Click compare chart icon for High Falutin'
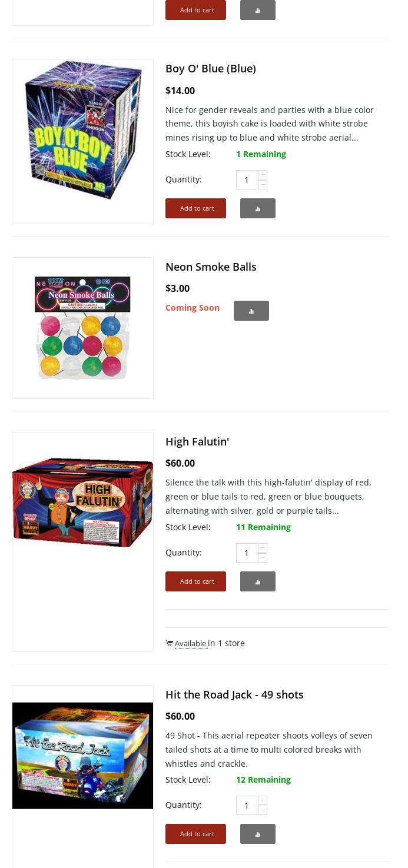The height and width of the screenshot is (868, 408). 258,581
